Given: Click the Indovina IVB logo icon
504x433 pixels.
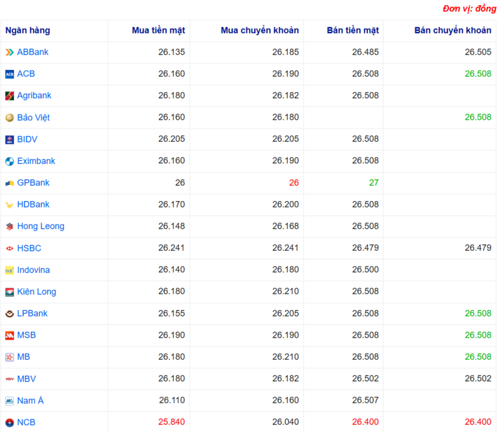Looking at the screenshot, I should pyautogui.click(x=9, y=270).
